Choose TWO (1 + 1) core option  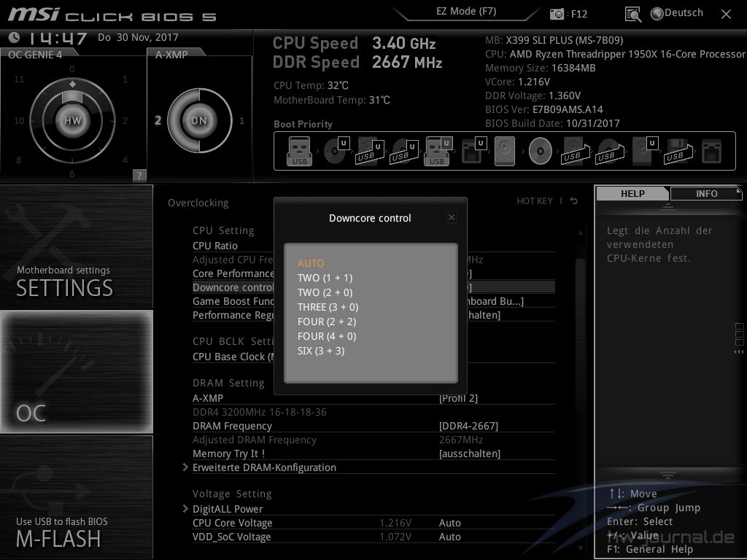[325, 278]
